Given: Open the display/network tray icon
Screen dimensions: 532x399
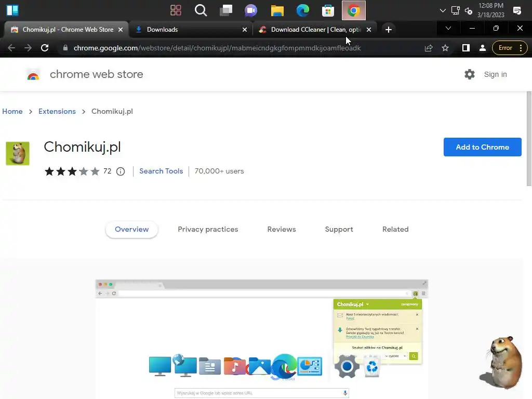Looking at the screenshot, I should tap(455, 10).
